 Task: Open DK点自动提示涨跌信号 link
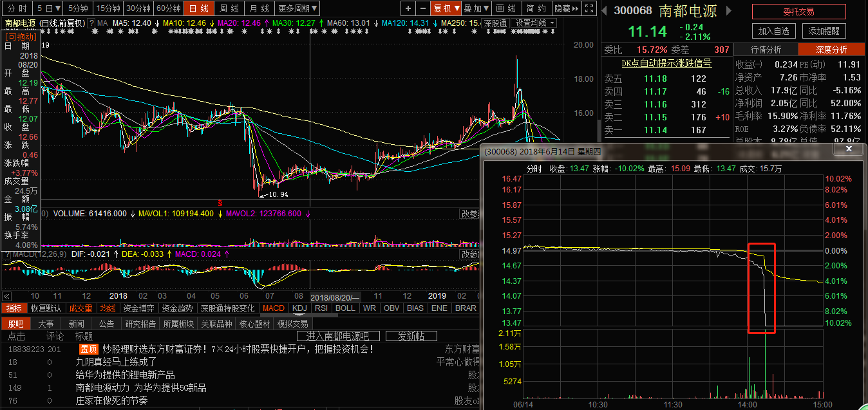(666, 63)
